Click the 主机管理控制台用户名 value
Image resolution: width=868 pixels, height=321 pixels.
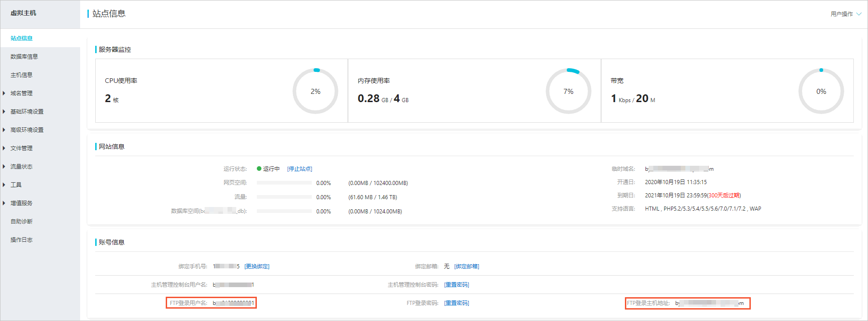233,285
